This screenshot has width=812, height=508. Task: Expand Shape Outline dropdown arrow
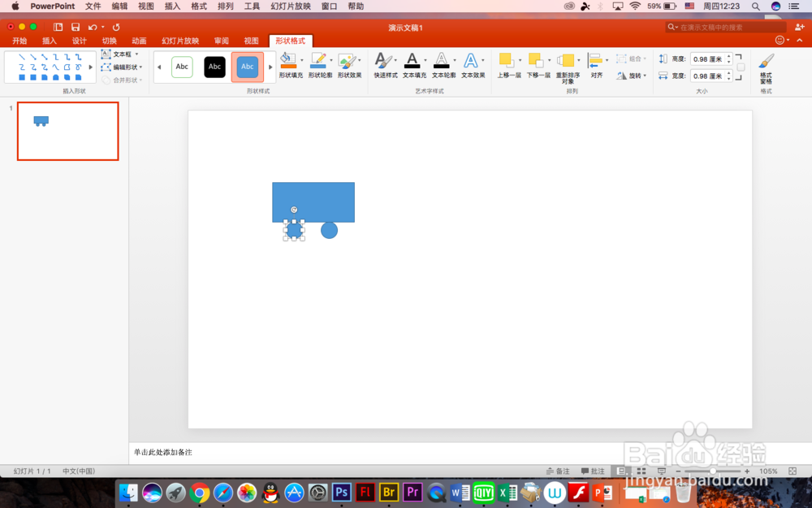331,60
